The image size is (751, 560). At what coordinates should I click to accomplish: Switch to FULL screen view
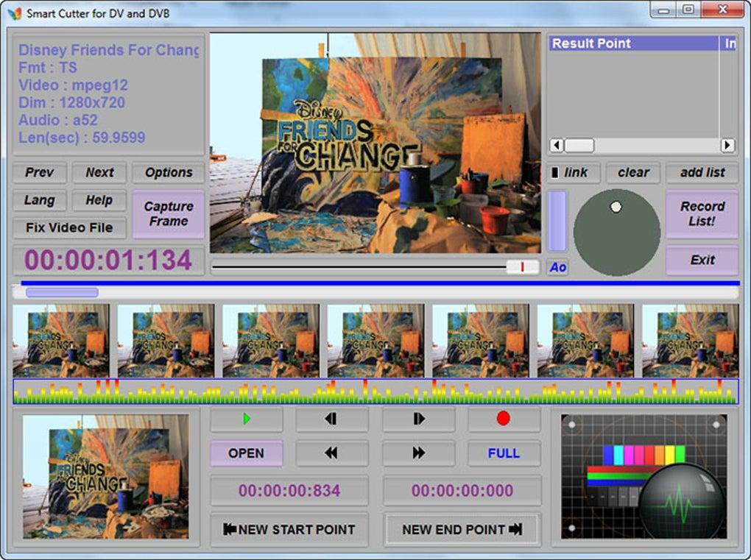(504, 453)
